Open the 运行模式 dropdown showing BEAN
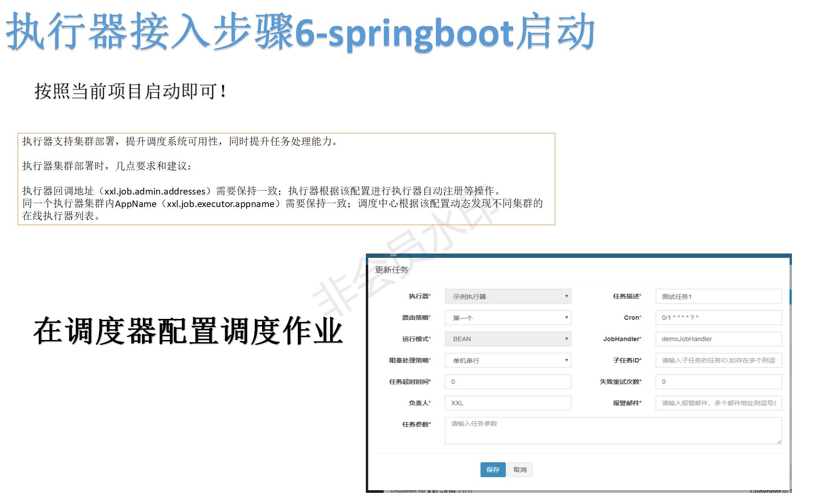 pos(508,339)
